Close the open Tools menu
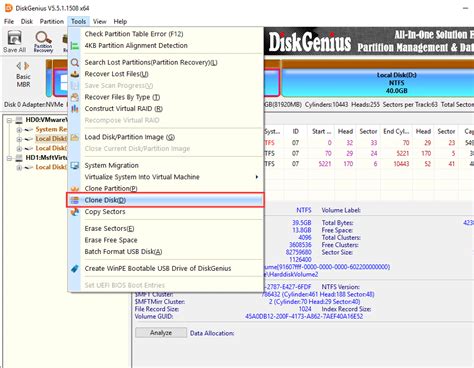The image size is (474, 368). coord(79,22)
